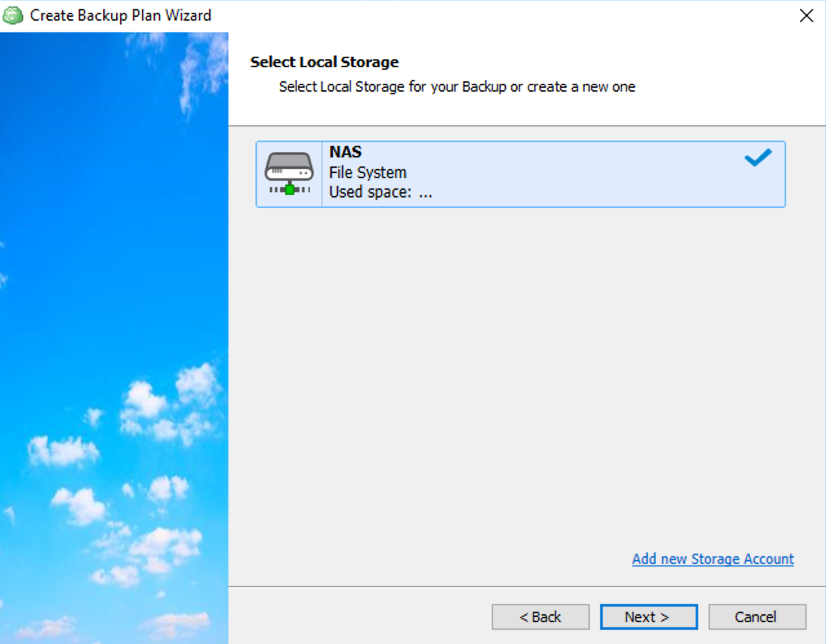Click the Select Local Storage bold heading
Screen dimensions: 826x644
(325, 62)
